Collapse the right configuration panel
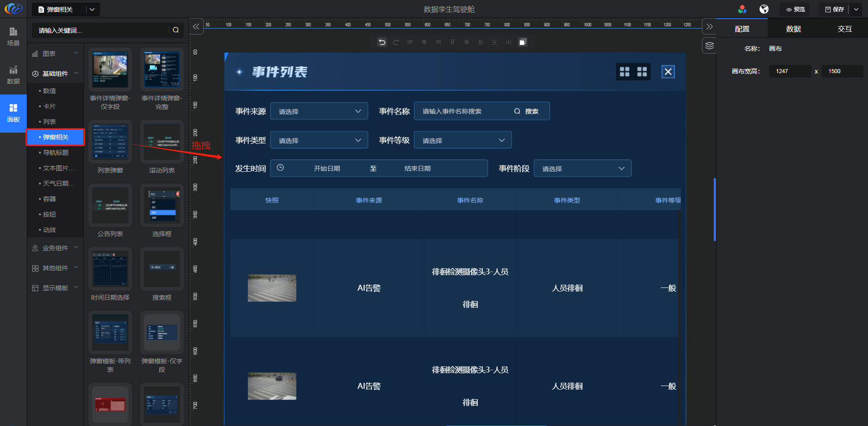Screen dimensions: 868x426 710,27
